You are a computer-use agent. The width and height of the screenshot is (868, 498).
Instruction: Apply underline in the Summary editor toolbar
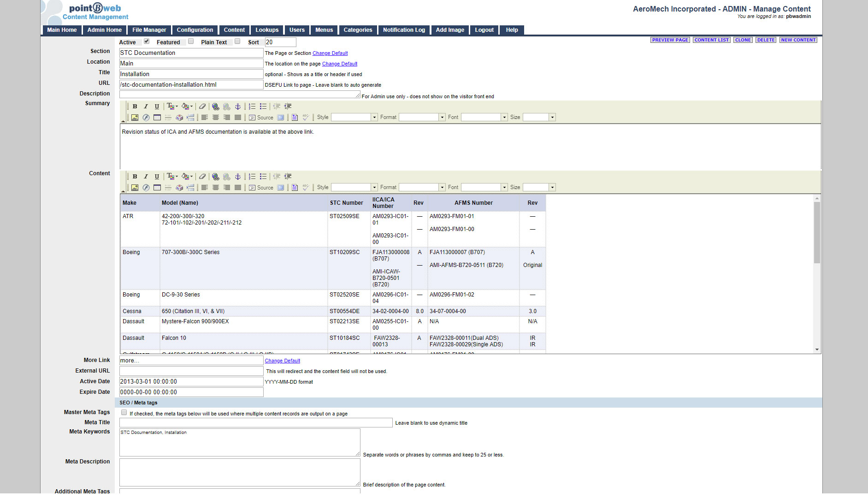pyautogui.click(x=157, y=107)
